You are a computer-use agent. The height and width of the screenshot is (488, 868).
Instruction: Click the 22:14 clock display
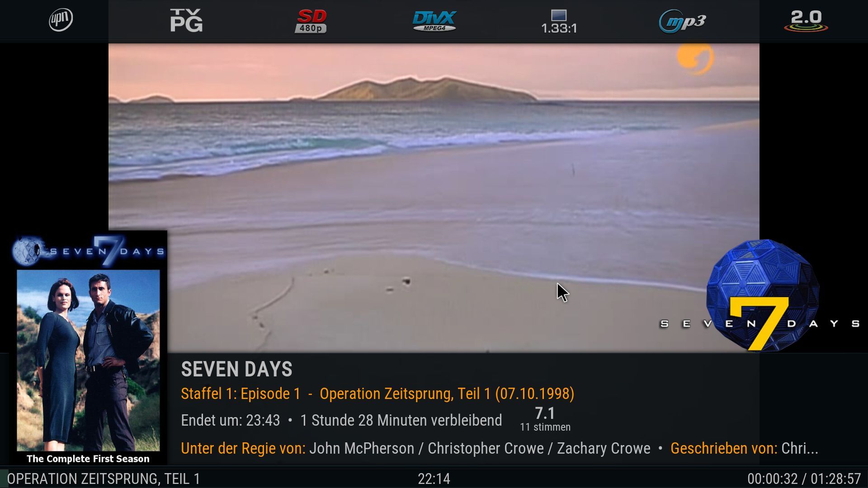coord(434,479)
